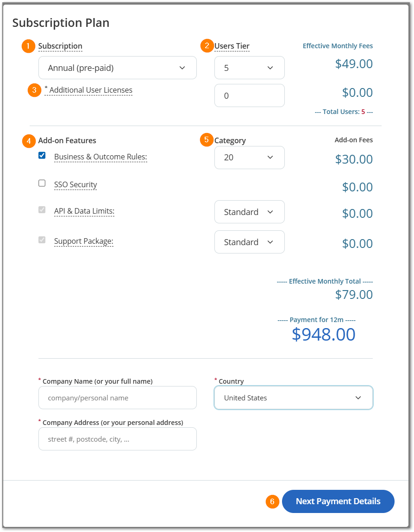Click orange step marker number 6
The width and height of the screenshot is (414, 532).
tap(272, 501)
